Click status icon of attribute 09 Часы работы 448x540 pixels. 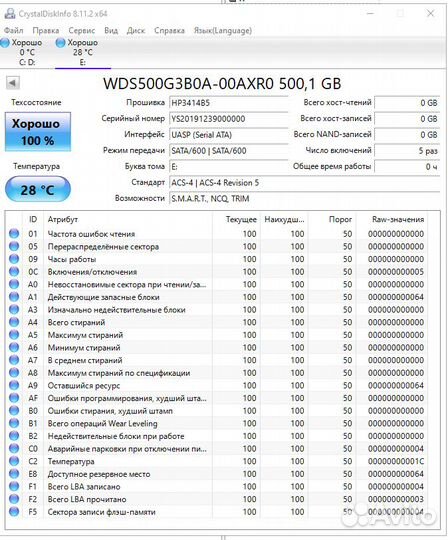14,259
